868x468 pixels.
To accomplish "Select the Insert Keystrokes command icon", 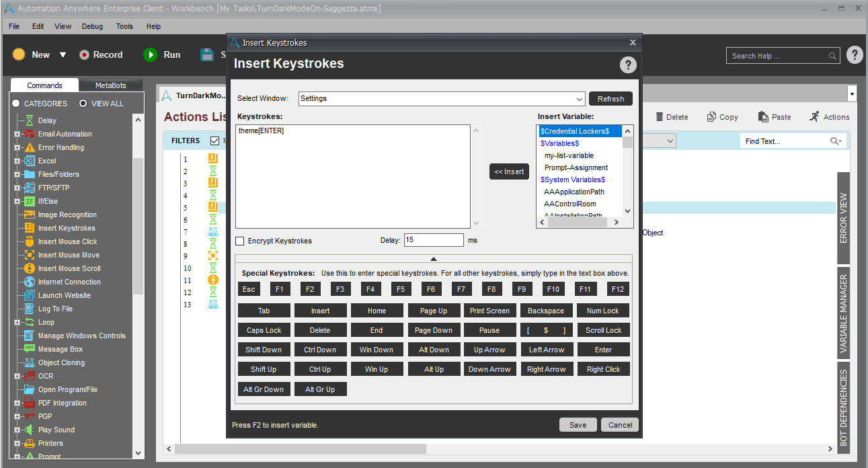I will point(30,228).
